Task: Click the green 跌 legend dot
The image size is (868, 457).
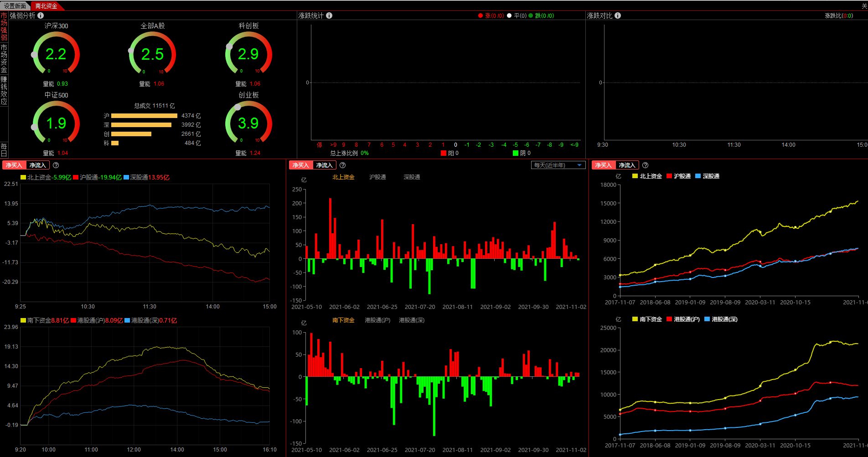Action: (531, 15)
